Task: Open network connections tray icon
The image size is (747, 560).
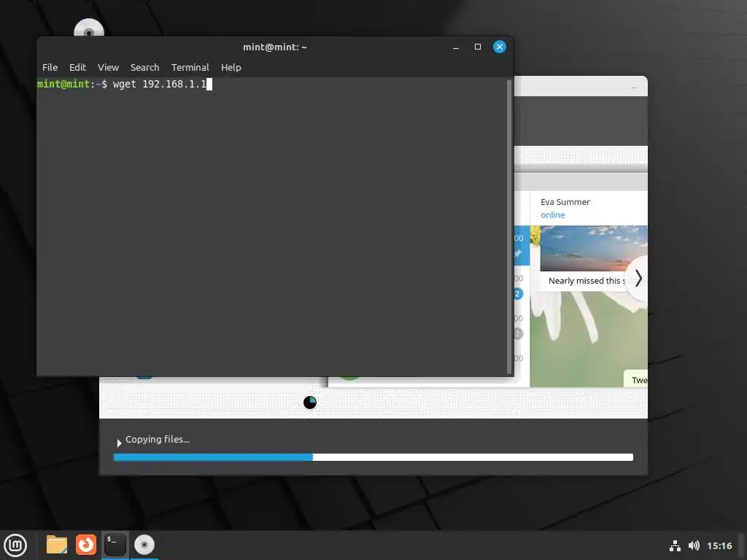Action: point(675,545)
